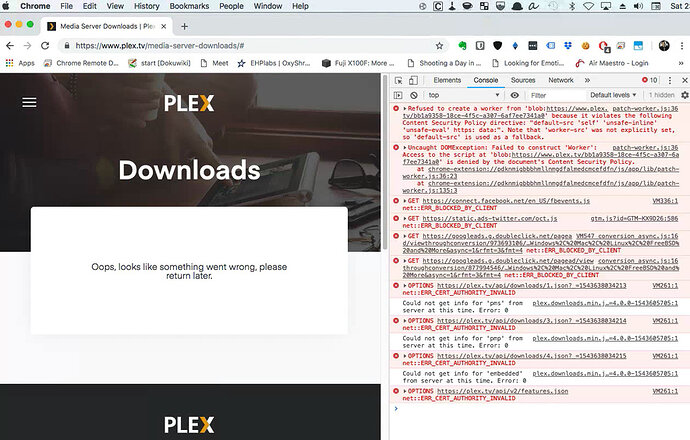
Task: Open the Apple menu
Action: click(6, 6)
